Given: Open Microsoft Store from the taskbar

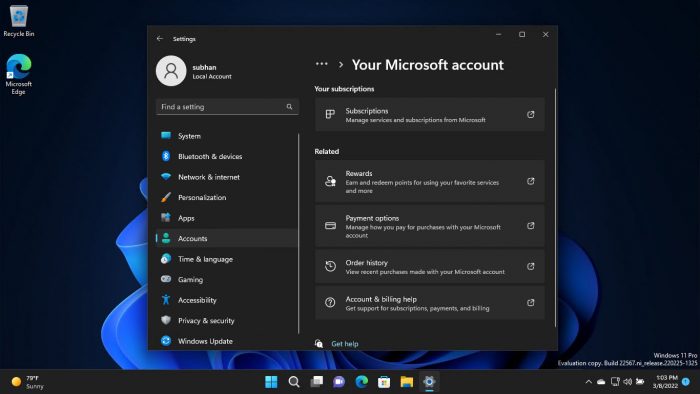Looking at the screenshot, I should click(384, 382).
